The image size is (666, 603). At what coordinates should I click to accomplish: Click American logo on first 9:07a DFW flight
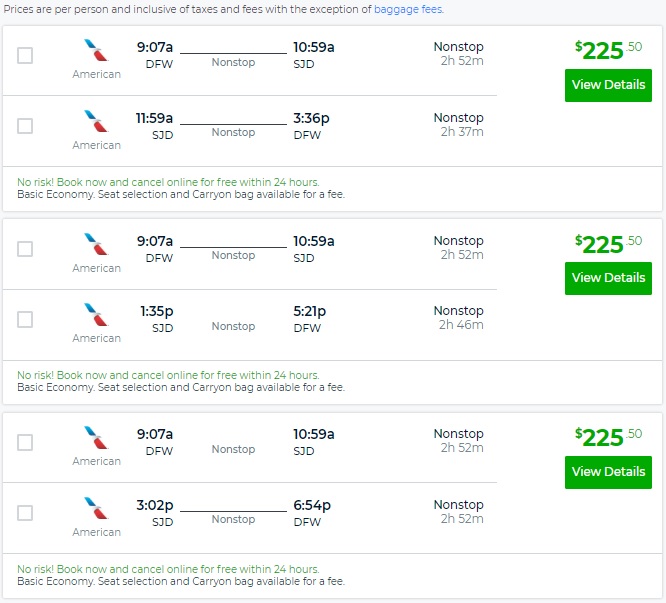click(97, 51)
